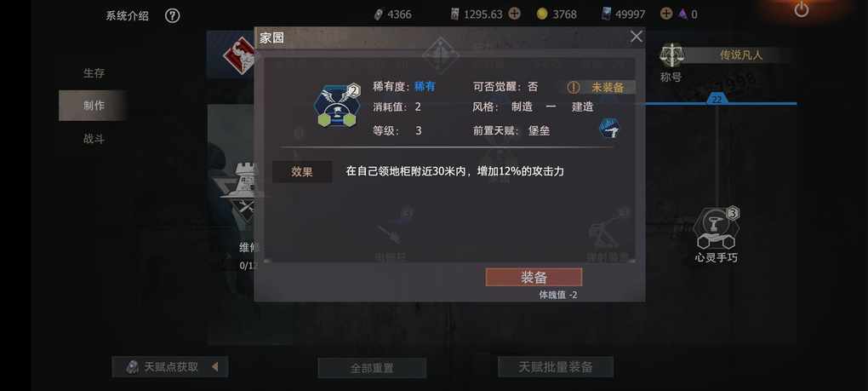Switch to the 生存 tab
The width and height of the screenshot is (868, 391).
(x=94, y=73)
